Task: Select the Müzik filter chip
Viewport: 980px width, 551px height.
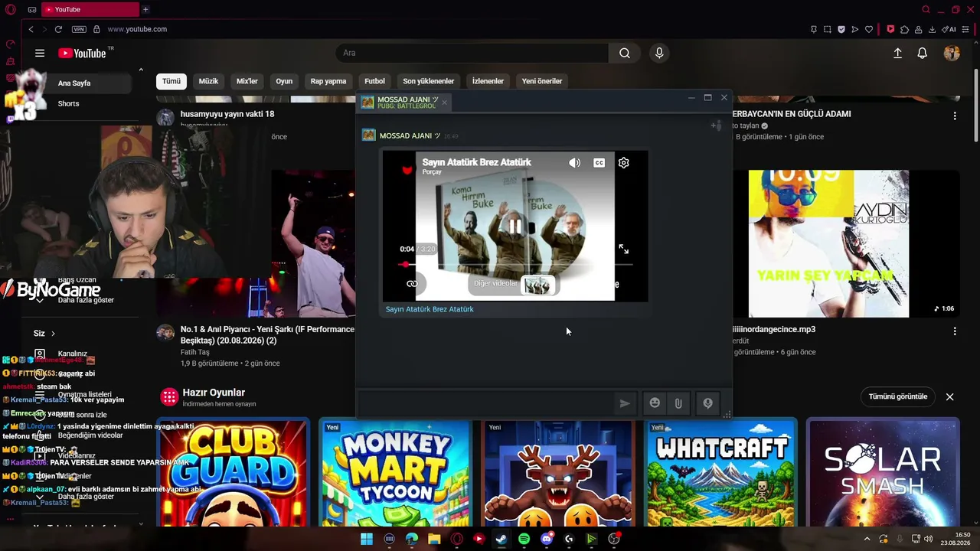Action: (208, 81)
